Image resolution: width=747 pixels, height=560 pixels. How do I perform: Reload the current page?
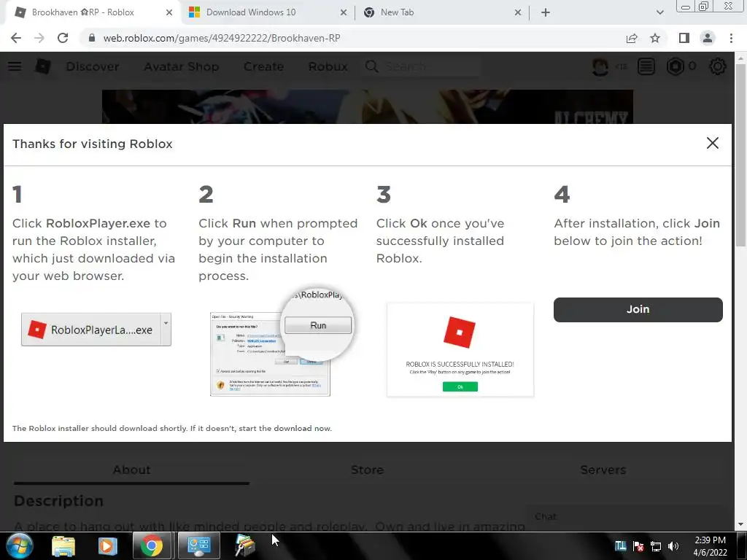tap(63, 38)
